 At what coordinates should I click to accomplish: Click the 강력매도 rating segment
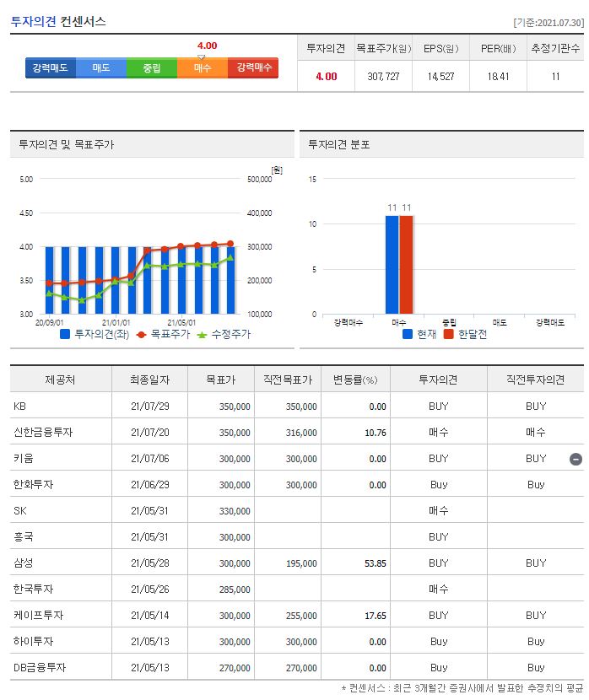click(x=51, y=67)
